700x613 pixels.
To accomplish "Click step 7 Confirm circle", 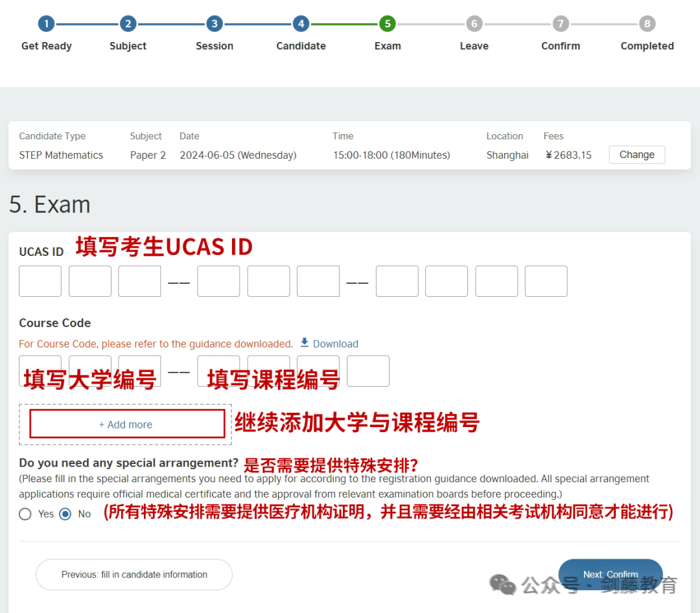I will pyautogui.click(x=561, y=24).
